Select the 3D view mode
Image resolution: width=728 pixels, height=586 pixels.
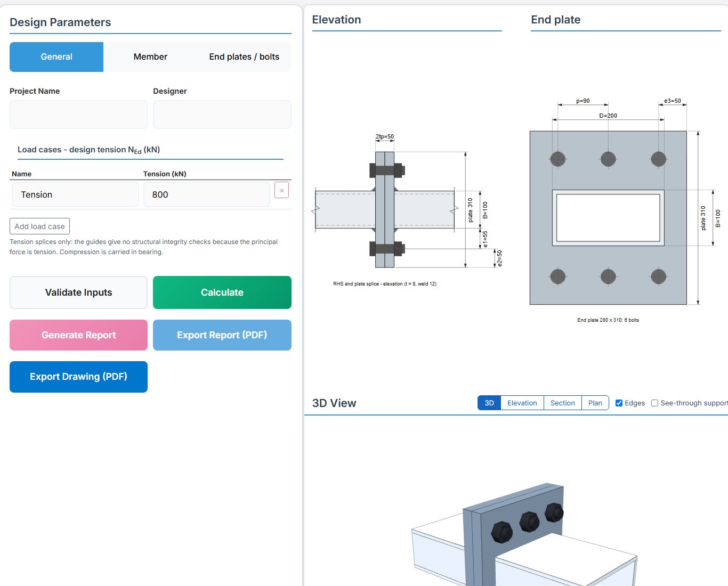coord(489,403)
